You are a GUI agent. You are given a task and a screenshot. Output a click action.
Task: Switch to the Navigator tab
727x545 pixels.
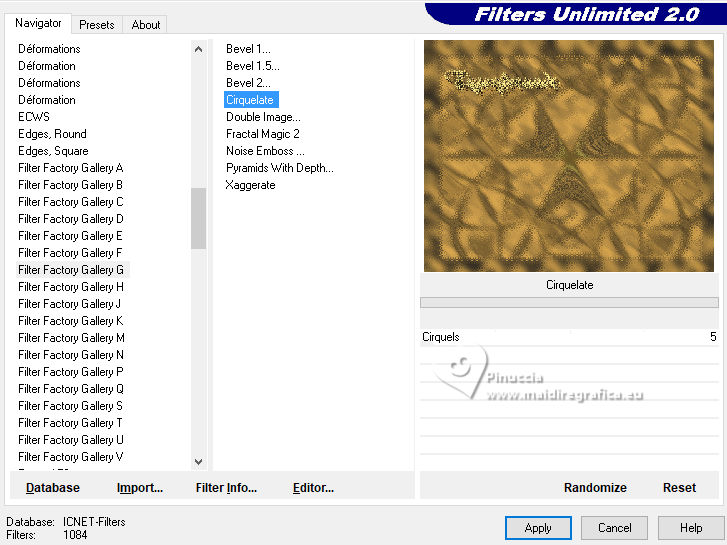click(38, 23)
